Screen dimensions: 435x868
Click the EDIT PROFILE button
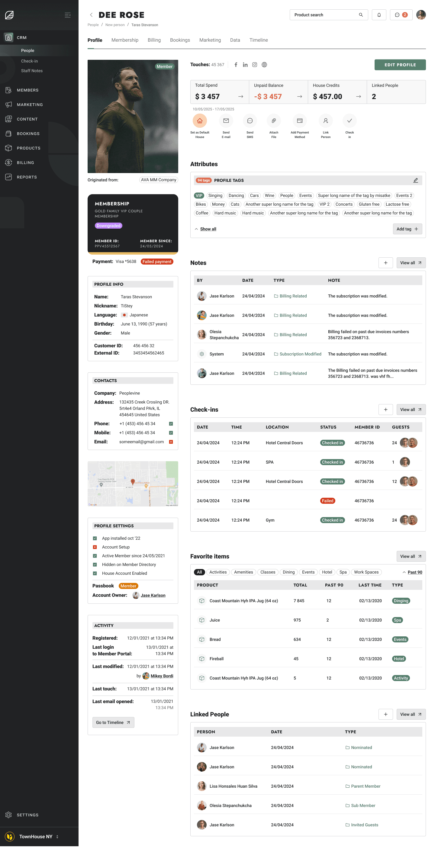400,65
